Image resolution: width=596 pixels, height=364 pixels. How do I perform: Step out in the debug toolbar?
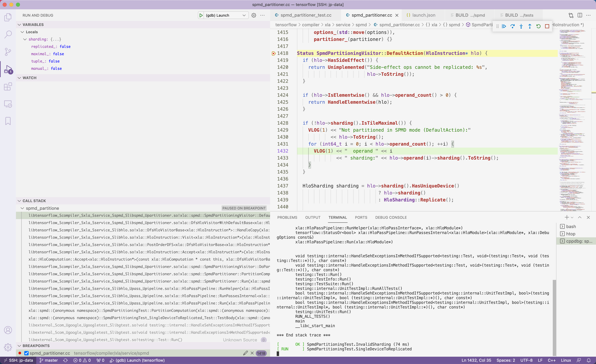(530, 26)
